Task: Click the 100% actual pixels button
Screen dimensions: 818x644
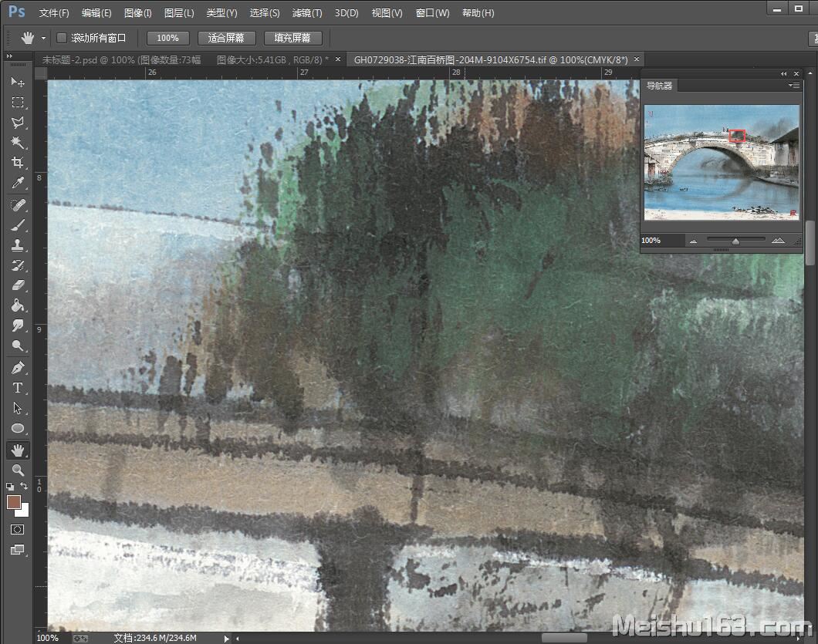Action: pyautogui.click(x=167, y=38)
